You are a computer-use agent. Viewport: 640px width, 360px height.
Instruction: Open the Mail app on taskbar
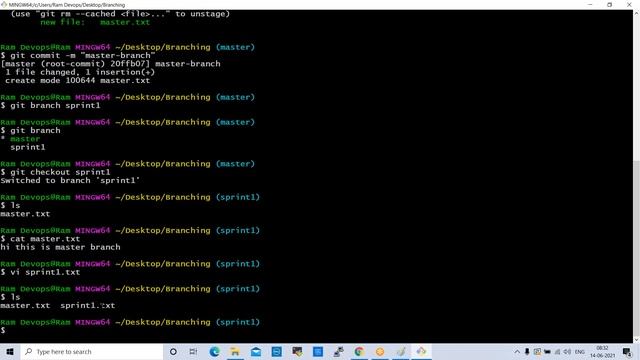pos(256,351)
